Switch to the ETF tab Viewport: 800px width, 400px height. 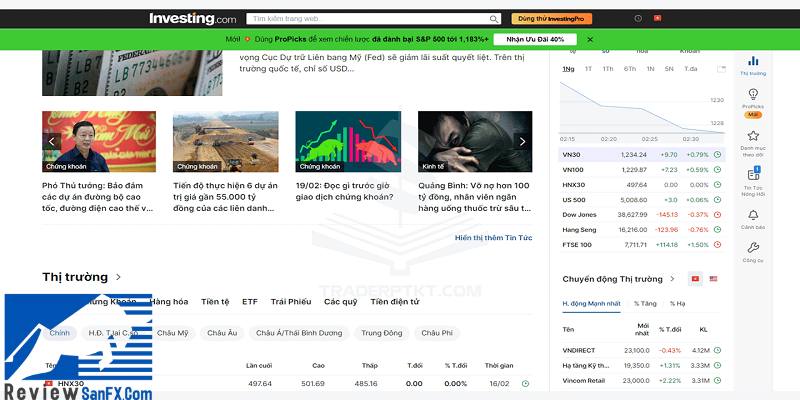tap(250, 302)
